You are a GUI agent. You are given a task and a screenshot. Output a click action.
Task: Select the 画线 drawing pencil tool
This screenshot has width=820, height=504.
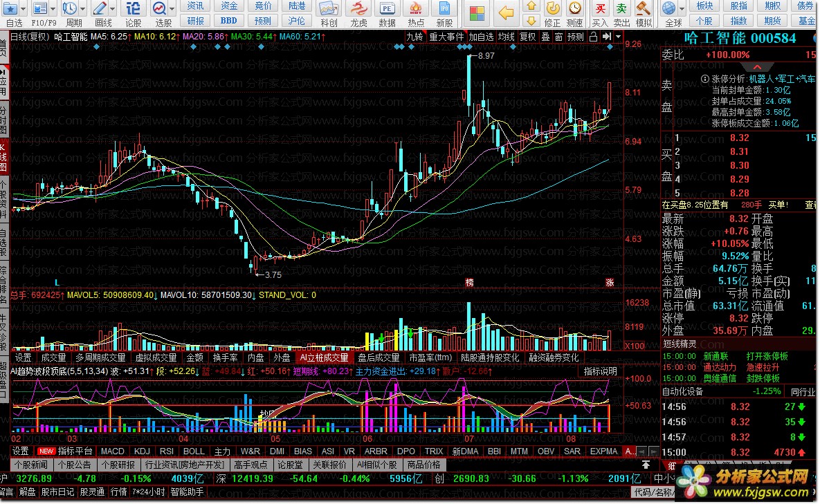pos(100,8)
